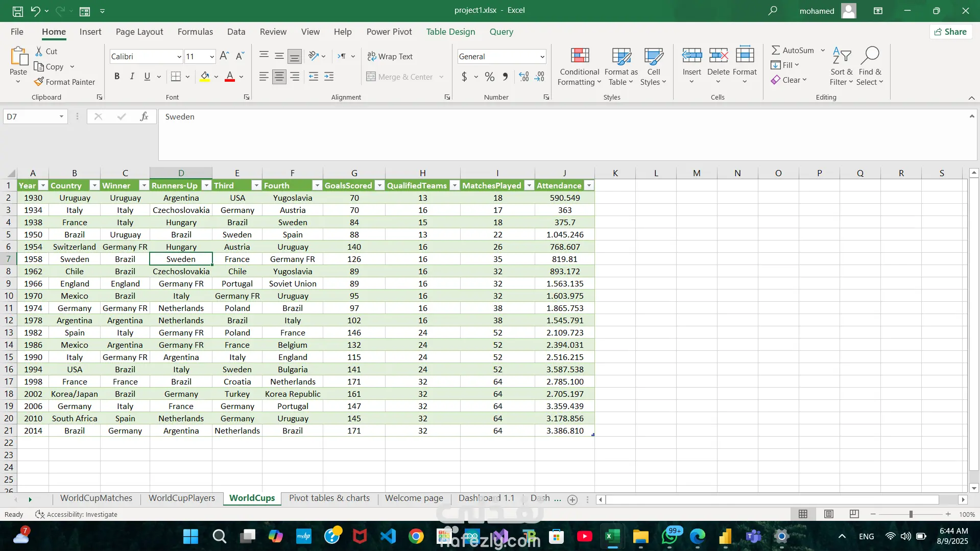This screenshot has height=551, width=980.
Task: Open the Formulas ribbon tab
Action: (x=195, y=32)
